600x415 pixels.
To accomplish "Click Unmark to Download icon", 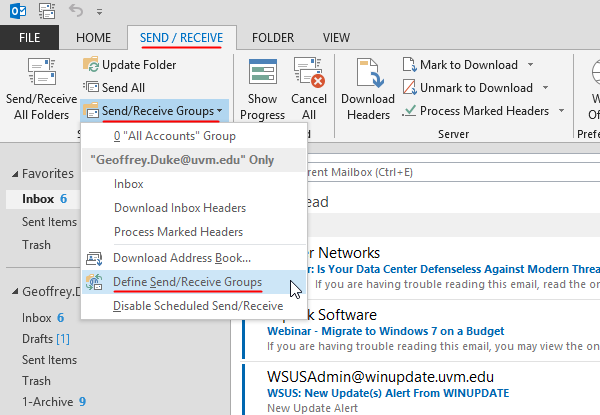I will coord(409,87).
